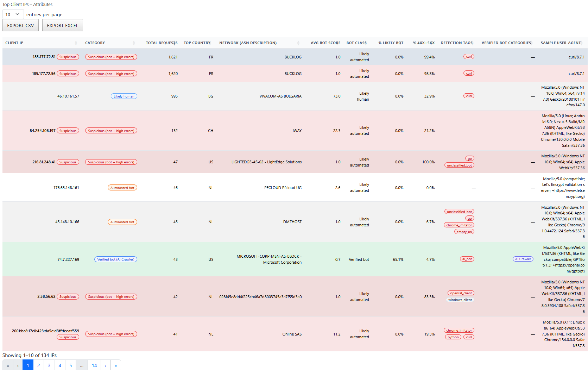This screenshot has width=588, height=370.
Task: Navigate to page 2 of results
Action: 38,365
